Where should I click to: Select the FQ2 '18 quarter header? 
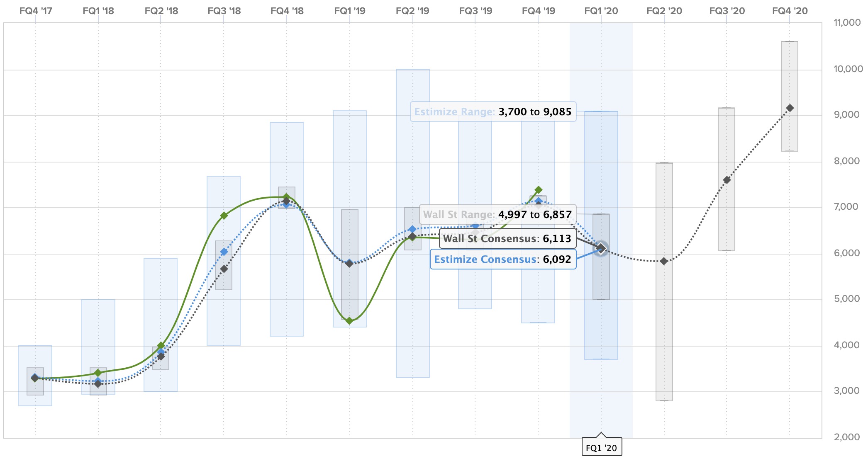161,11
